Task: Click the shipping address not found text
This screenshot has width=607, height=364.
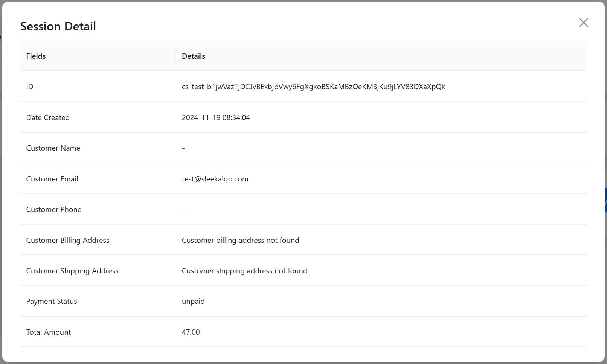Action: (x=244, y=271)
